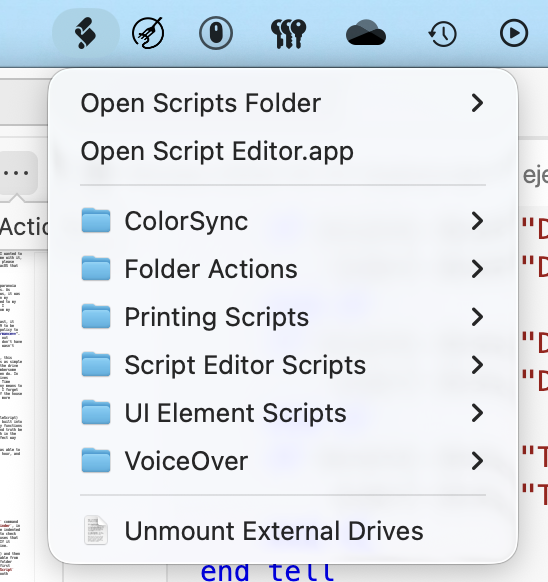Open the VoiceOver scripts folder entry
Image resolution: width=548 pixels, height=582 pixels.
coord(283,461)
